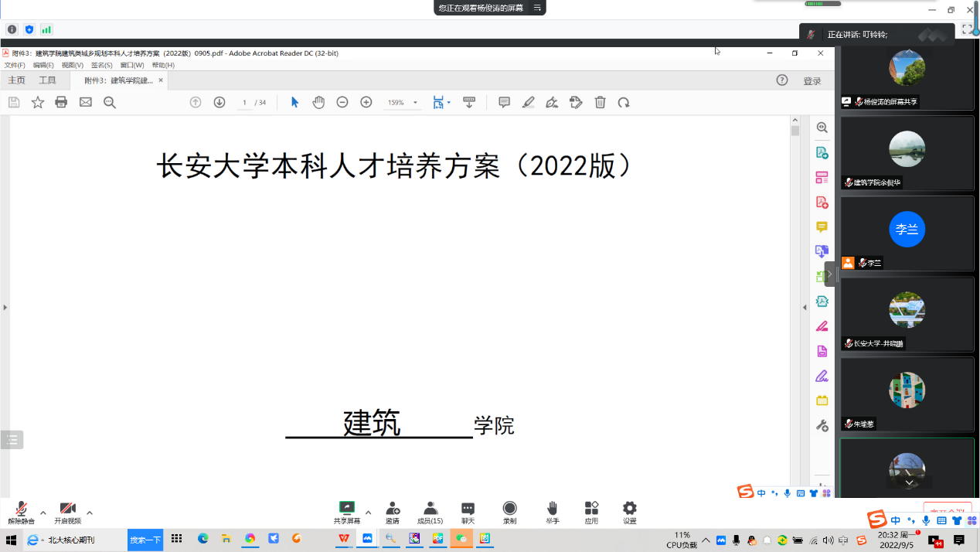Viewport: 980px width, 552px height.
Task: Click the print icon in Acrobat toolbar
Action: pos(61,103)
